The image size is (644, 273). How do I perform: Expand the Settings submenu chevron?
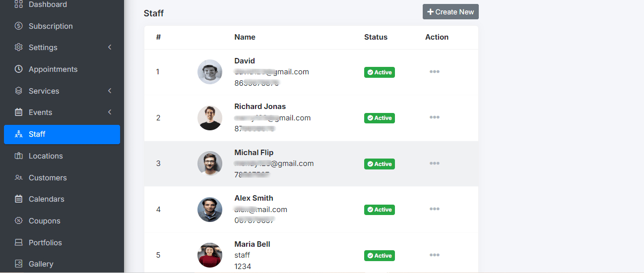point(110,47)
